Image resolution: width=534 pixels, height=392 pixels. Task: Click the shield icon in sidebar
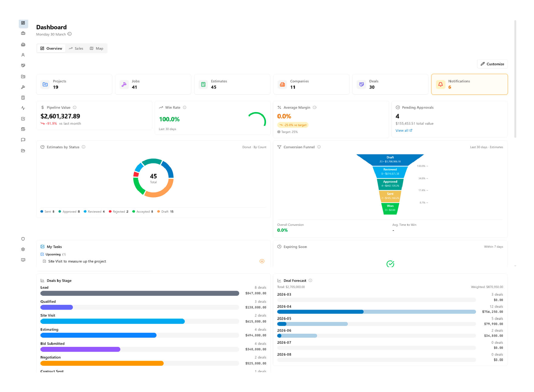pyautogui.click(x=23, y=239)
